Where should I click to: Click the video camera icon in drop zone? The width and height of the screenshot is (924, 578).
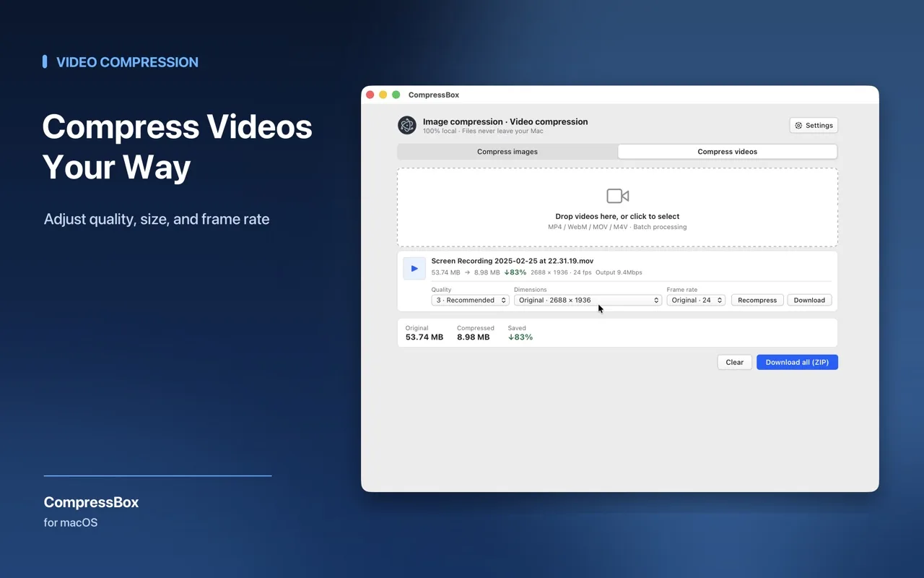pyautogui.click(x=618, y=196)
